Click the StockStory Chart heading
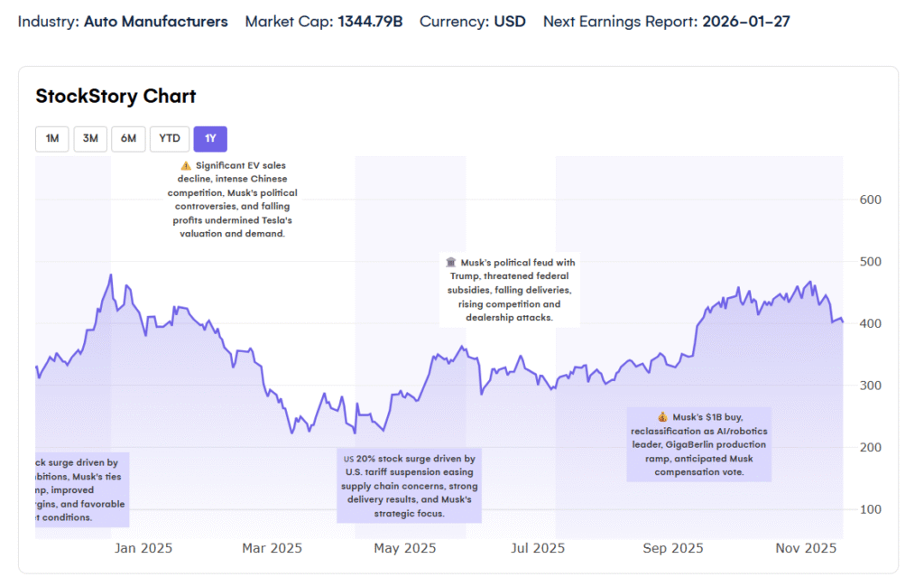The width and height of the screenshot is (924, 577). pyautogui.click(x=115, y=97)
